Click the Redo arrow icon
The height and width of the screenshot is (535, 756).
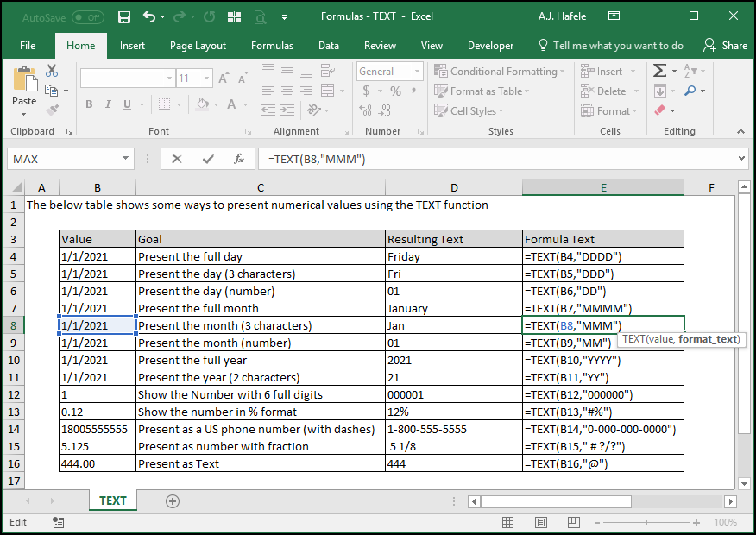(180, 17)
